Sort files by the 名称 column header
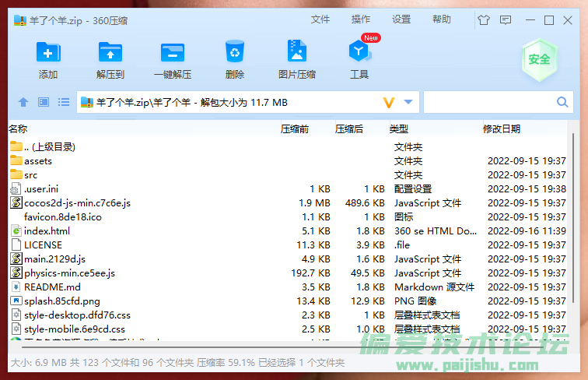Image resolution: width=588 pixels, height=380 pixels. coord(19,128)
